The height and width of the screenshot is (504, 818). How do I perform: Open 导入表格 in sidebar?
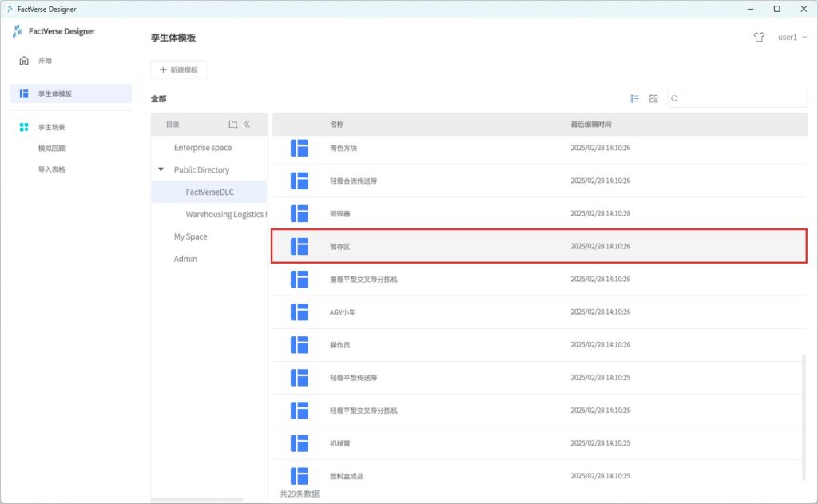[x=51, y=169]
